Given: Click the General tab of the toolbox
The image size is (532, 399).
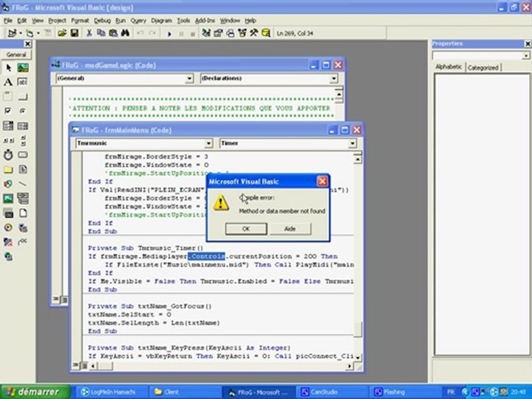Looking at the screenshot, I should coord(16,55).
